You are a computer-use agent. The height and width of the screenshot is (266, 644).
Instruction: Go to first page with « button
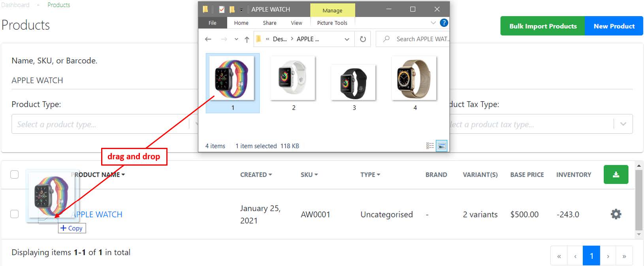coord(559,256)
